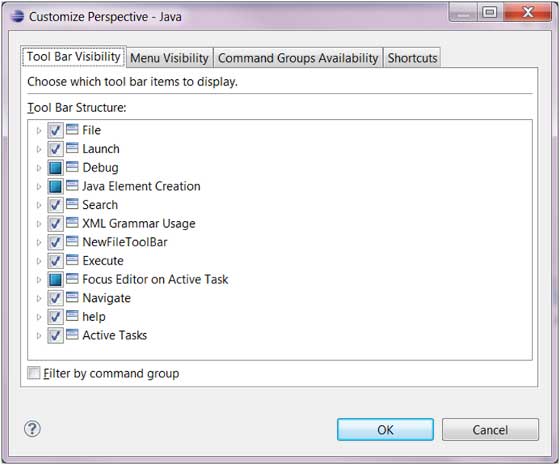
Task: Click the toolbar icon beside File
Action: 72,129
